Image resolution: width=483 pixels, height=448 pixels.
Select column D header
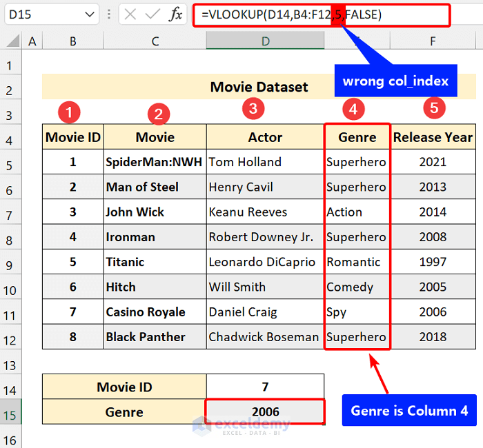click(x=265, y=41)
